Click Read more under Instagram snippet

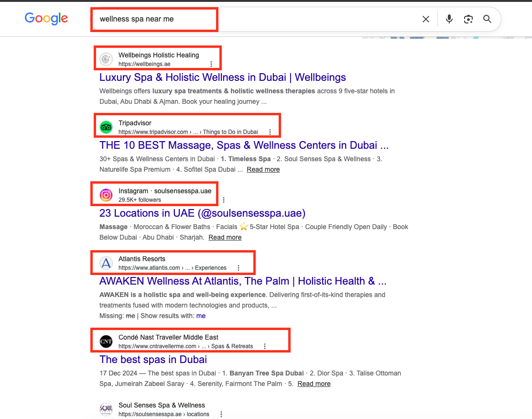tap(225, 237)
